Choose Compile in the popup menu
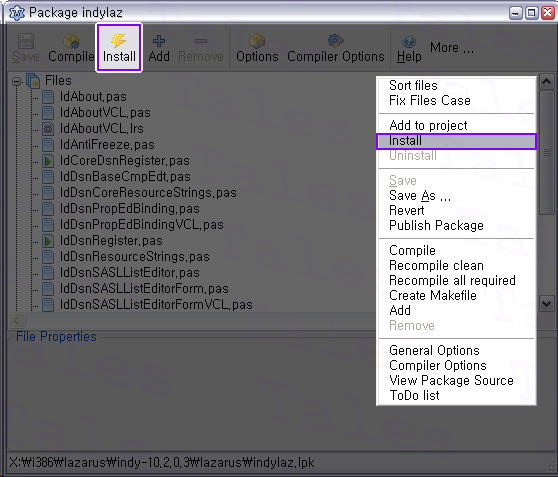558x477 pixels. click(456, 250)
